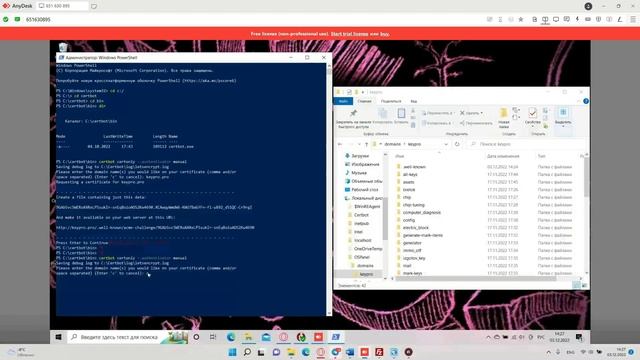Click the Копировать ribbon icon

[382, 113]
